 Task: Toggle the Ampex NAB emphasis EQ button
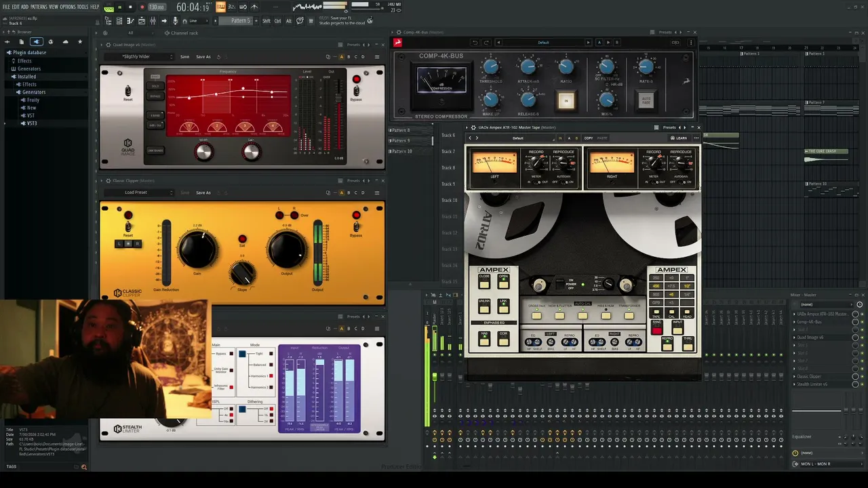click(x=484, y=341)
